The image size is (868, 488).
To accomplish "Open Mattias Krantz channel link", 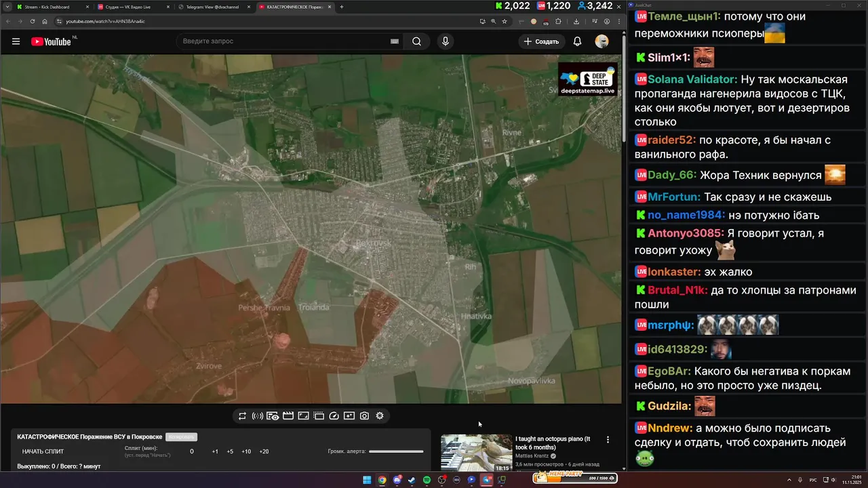I will tap(531, 456).
